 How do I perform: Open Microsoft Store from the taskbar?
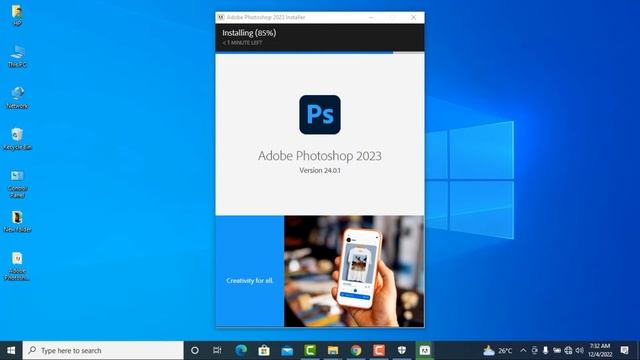tap(264, 350)
